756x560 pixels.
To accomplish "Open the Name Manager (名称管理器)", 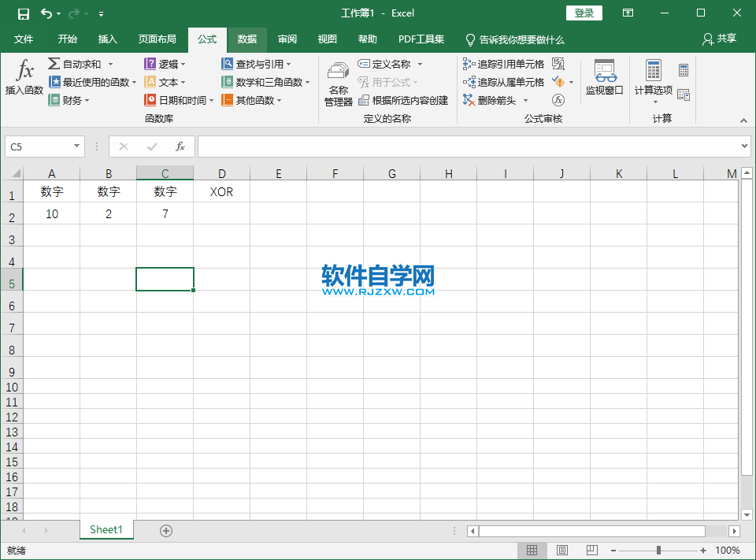I will pyautogui.click(x=338, y=83).
